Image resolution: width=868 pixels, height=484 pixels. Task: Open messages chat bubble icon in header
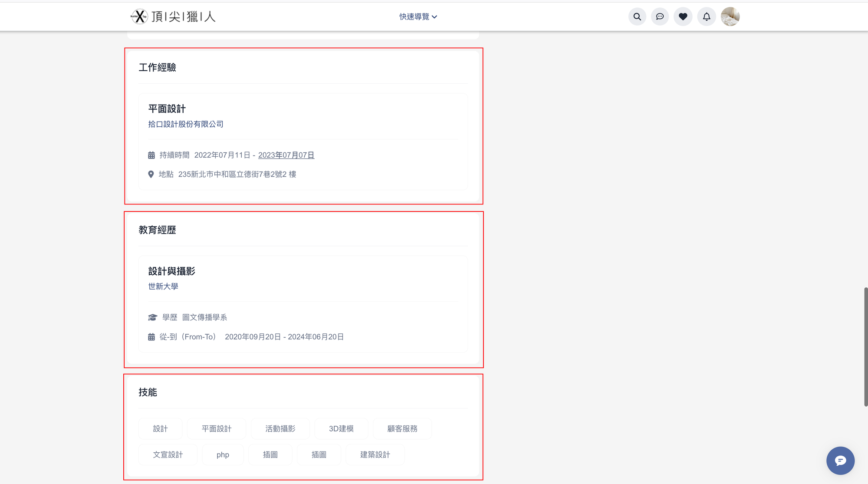tap(660, 16)
